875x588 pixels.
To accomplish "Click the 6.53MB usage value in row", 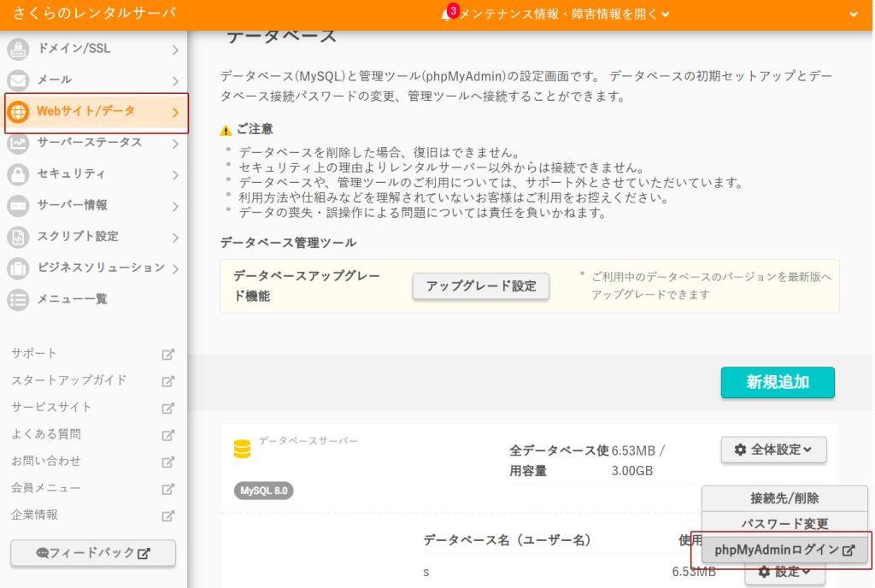I will [x=694, y=572].
